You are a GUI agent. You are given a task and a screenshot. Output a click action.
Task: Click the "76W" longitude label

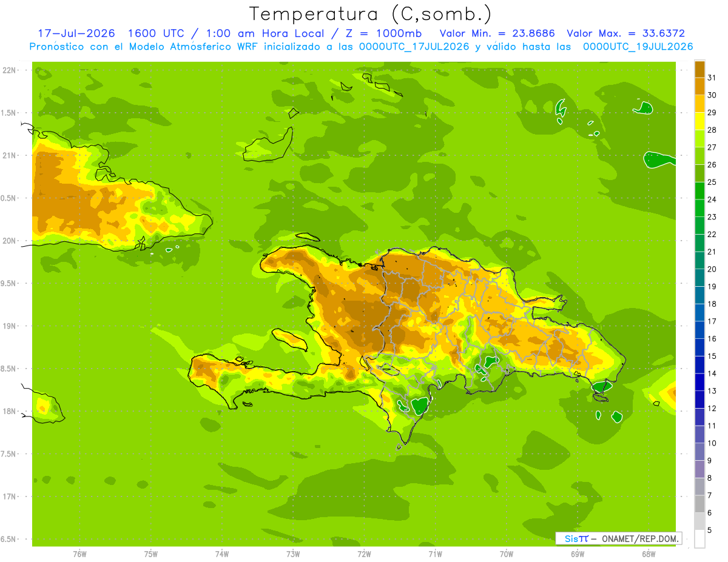(79, 554)
